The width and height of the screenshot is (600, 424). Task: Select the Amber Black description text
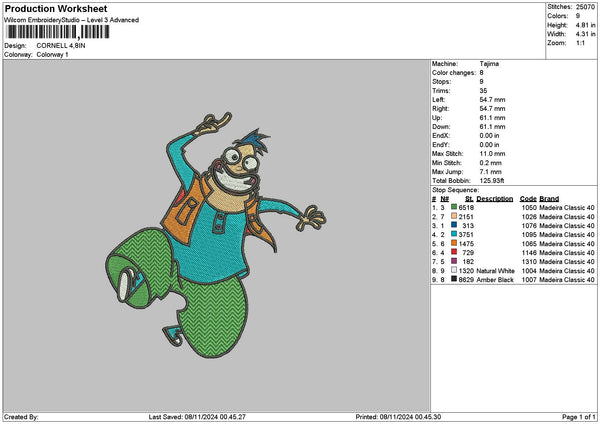[x=495, y=280]
